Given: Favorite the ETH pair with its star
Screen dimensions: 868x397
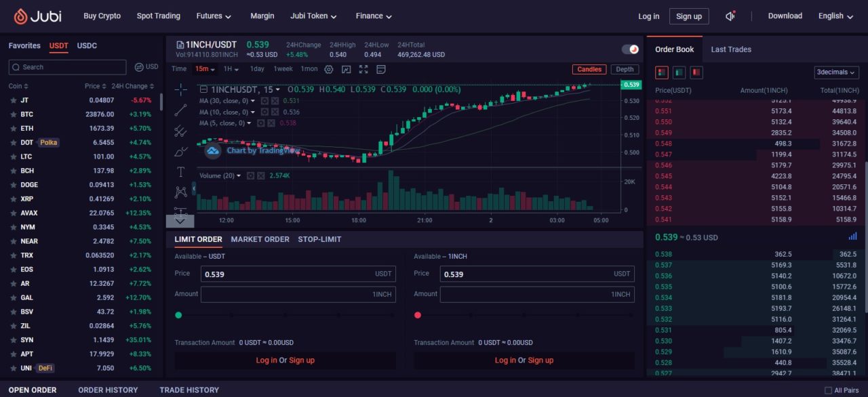Looking at the screenshot, I should click(x=13, y=129).
